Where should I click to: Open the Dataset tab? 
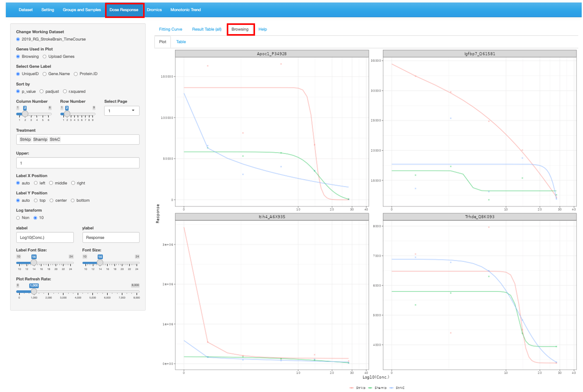25,10
